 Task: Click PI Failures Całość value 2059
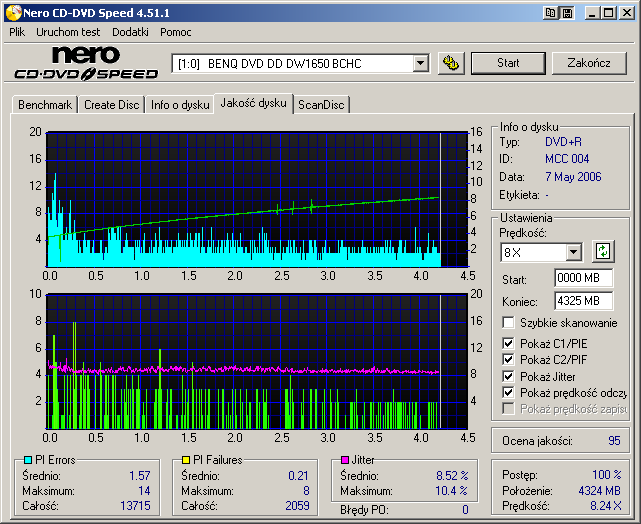pos(297,506)
